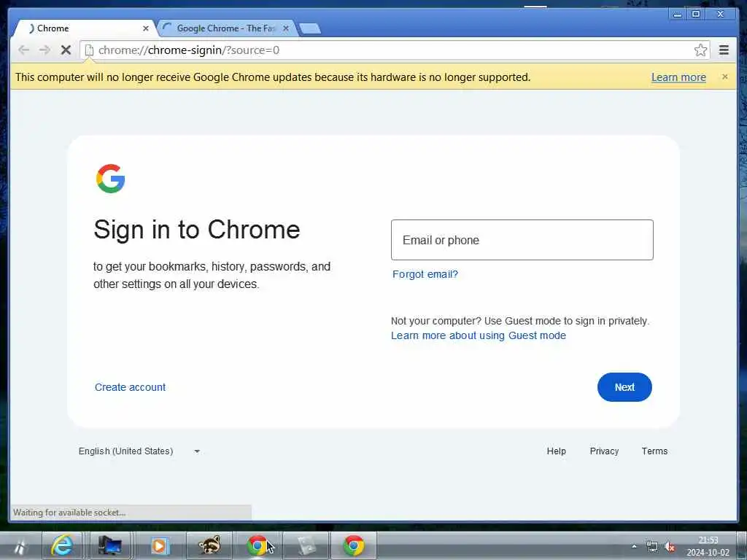Image resolution: width=747 pixels, height=560 pixels.
Task: Click the gray box taskbar icon
Action: (306, 545)
